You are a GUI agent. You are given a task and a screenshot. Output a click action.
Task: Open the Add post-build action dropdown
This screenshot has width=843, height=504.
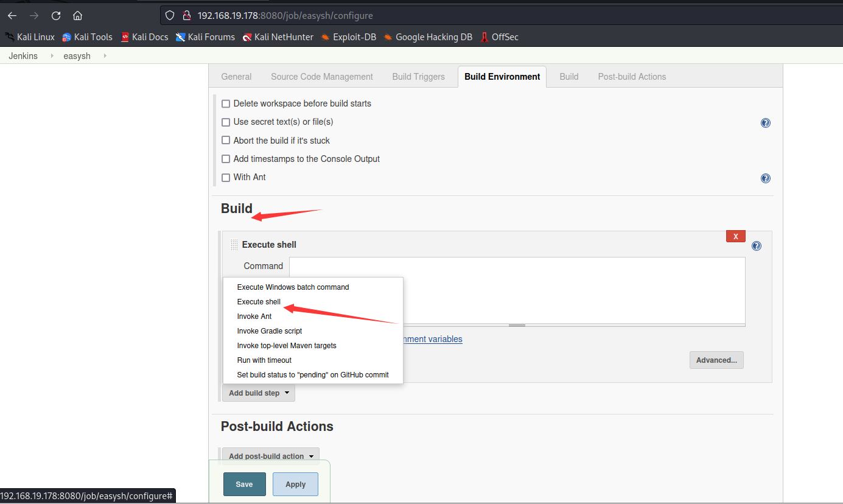click(271, 457)
